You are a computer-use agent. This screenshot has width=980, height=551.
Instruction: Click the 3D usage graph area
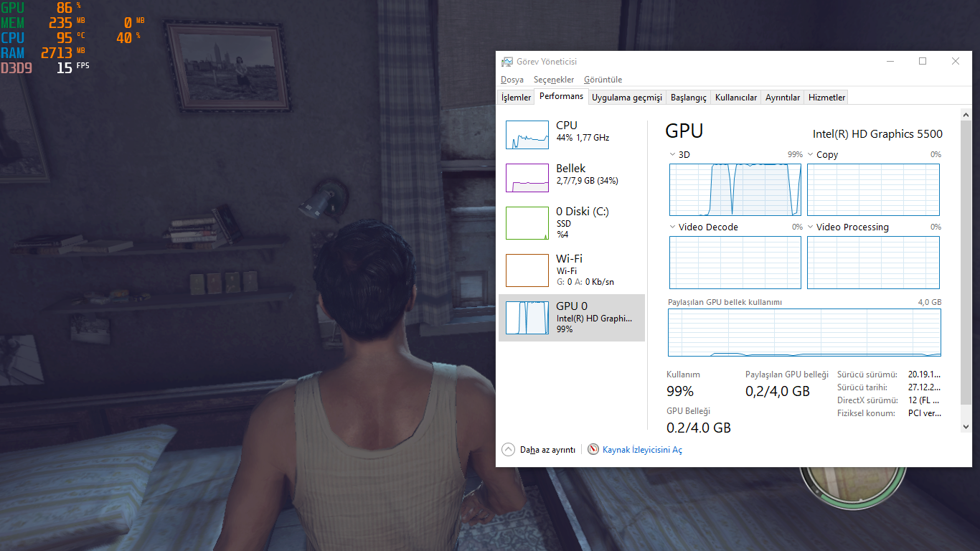[735, 189]
